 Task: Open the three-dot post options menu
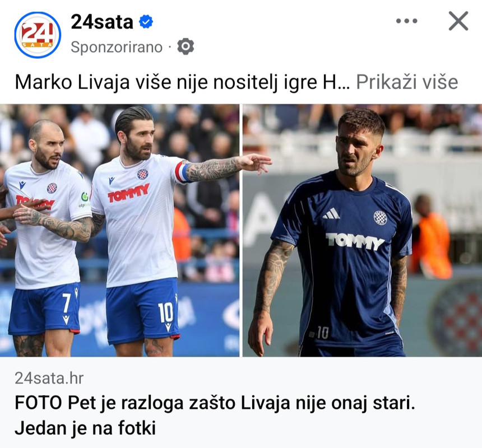click(407, 21)
